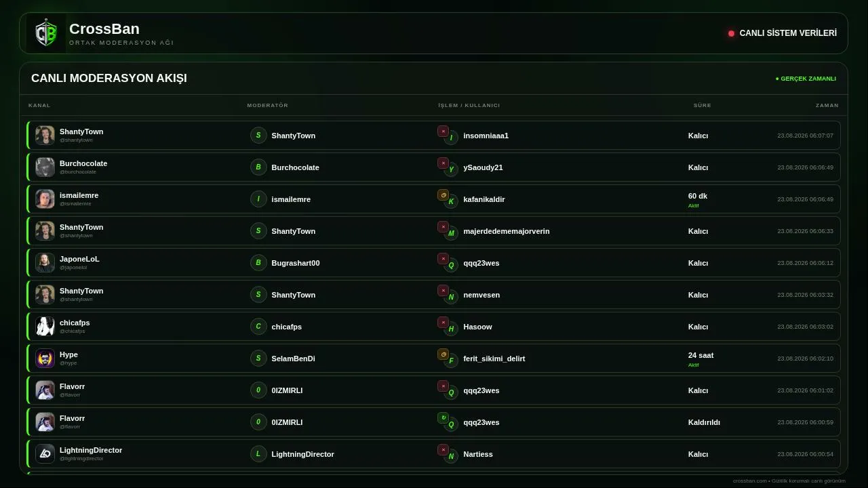Click the red ban icon beside Hasoow
Screen dimensions: 868x488
click(x=443, y=323)
